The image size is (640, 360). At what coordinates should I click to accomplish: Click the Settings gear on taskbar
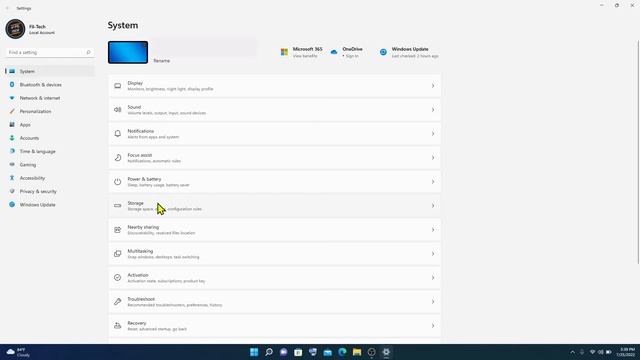[386, 352]
